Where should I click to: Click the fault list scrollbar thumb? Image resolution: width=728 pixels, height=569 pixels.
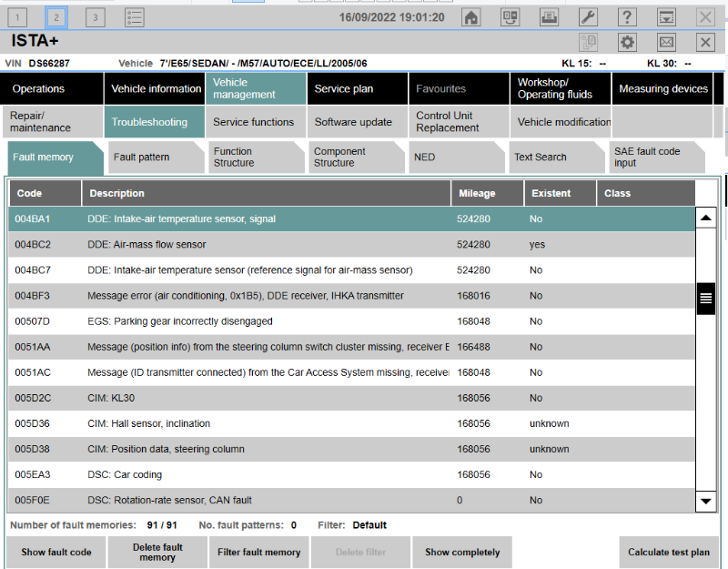706,299
